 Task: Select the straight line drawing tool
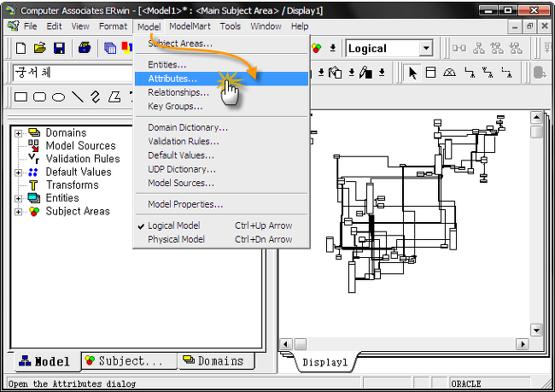point(78,97)
